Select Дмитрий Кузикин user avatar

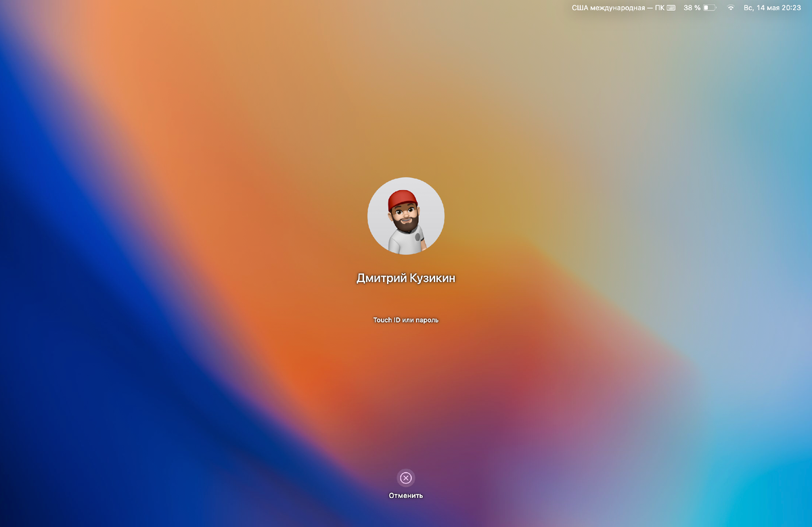point(406,216)
